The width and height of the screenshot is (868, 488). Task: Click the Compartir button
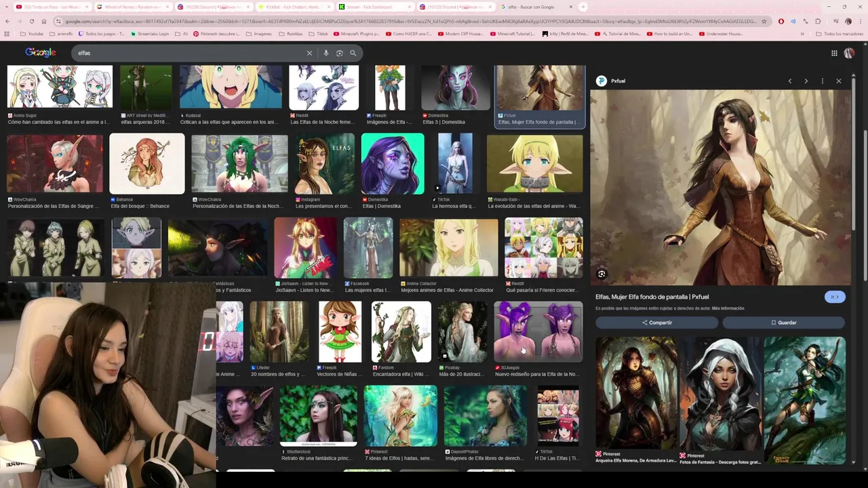(657, 323)
